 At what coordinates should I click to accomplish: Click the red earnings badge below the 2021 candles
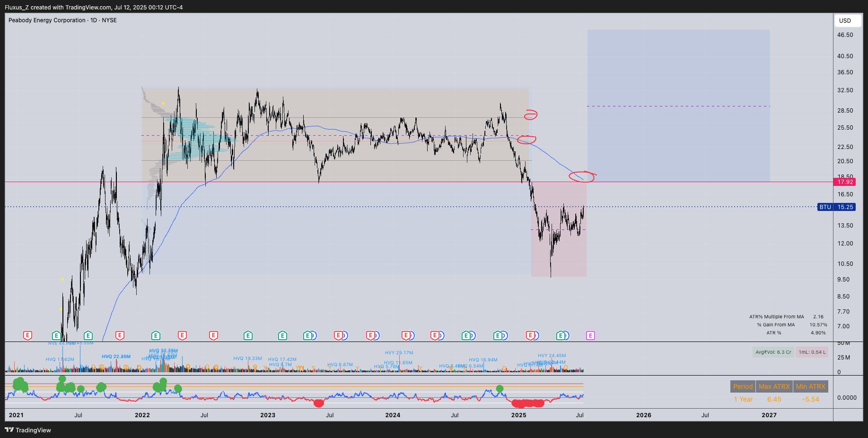(x=28, y=335)
